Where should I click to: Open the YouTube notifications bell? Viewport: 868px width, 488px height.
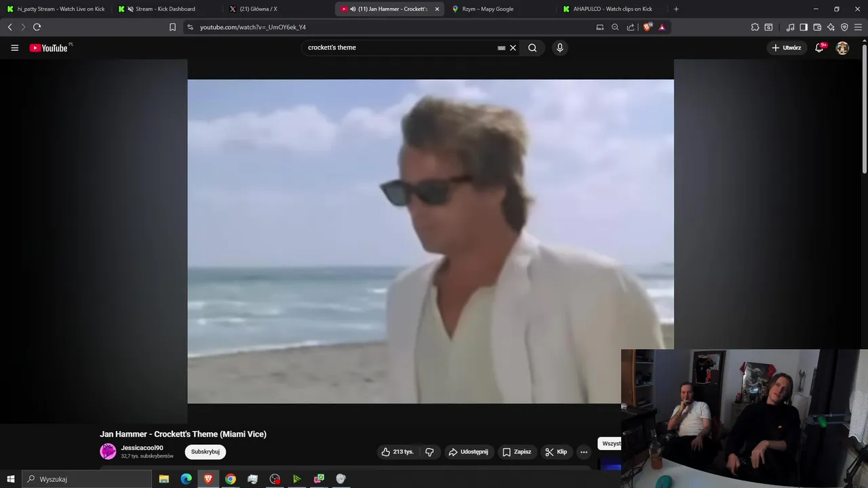pos(820,47)
